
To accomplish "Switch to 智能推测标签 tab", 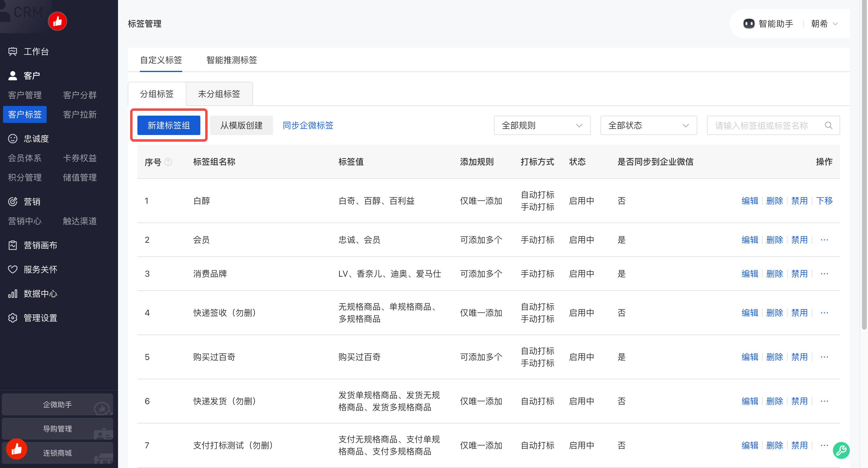I will 232,60.
